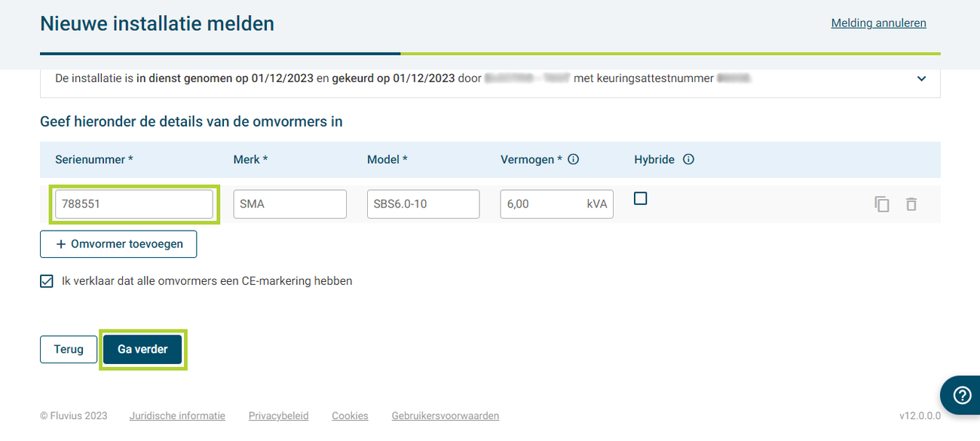Viewport: 980px width, 441px height.
Task: Click the copy omvormer row icon
Action: pos(882,204)
